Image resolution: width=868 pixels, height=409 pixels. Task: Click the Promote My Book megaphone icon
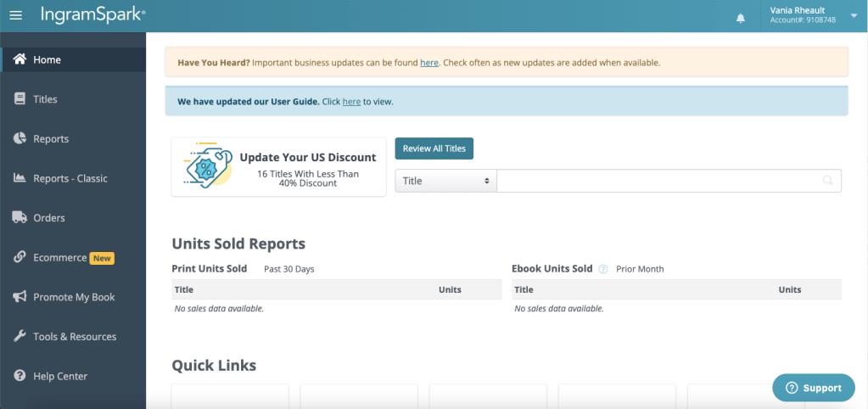click(x=20, y=297)
